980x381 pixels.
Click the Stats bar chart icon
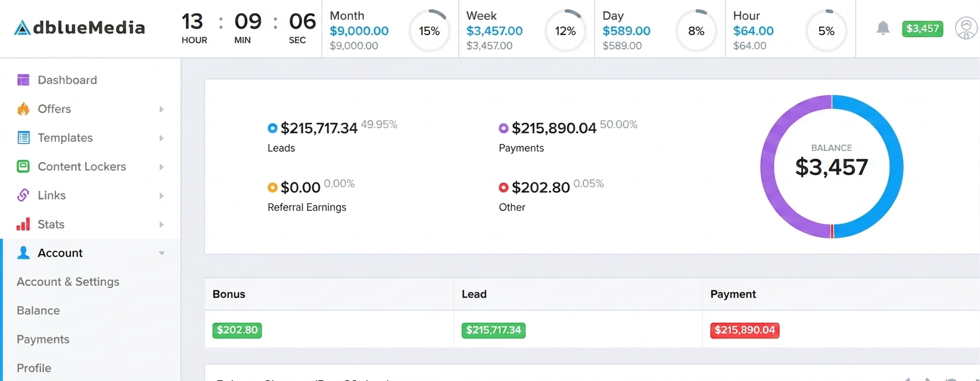pos(23,224)
